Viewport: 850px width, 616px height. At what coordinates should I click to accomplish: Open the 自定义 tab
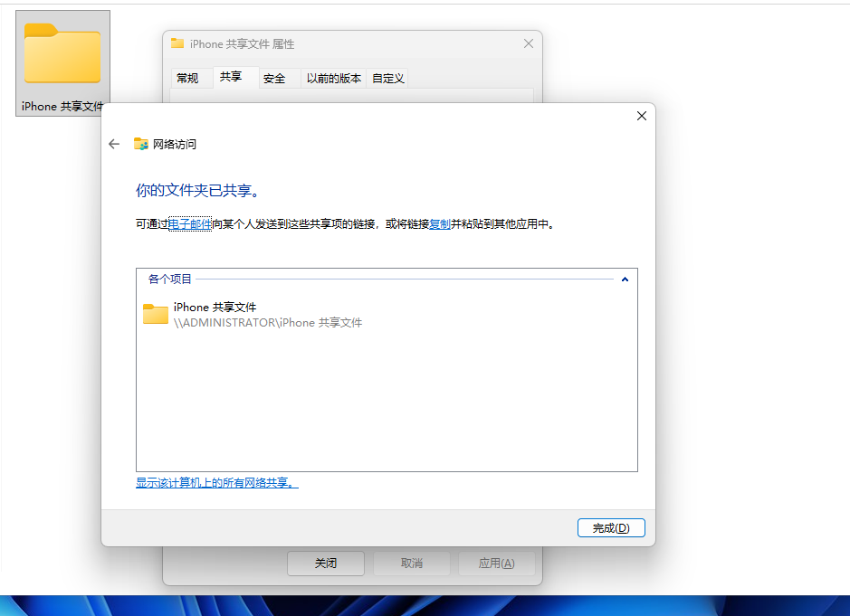388,78
